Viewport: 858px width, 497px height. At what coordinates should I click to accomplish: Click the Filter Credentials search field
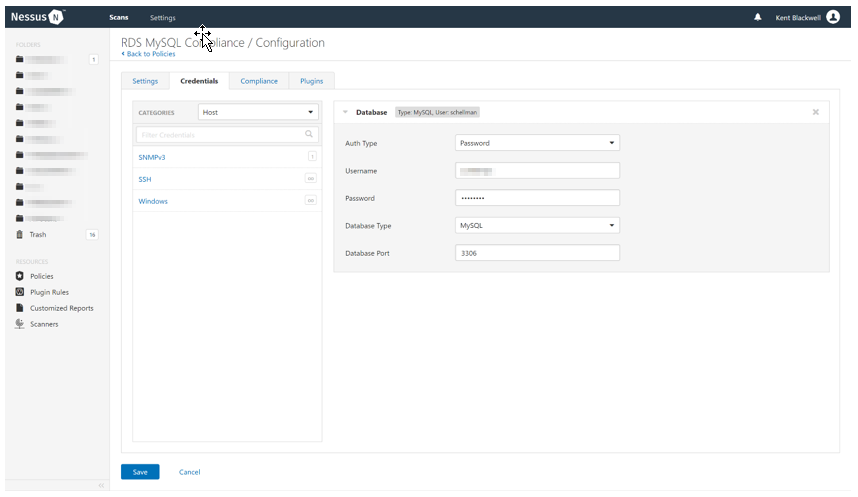point(227,135)
